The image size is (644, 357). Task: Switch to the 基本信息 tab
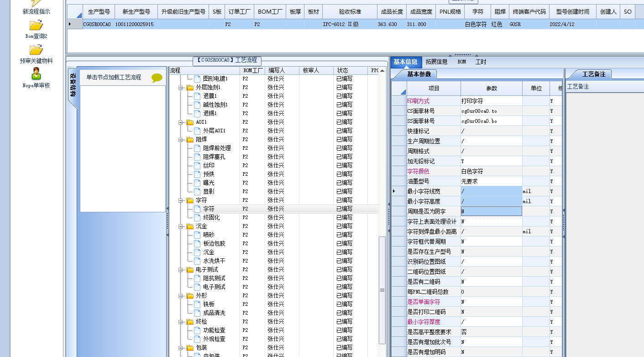tap(405, 62)
